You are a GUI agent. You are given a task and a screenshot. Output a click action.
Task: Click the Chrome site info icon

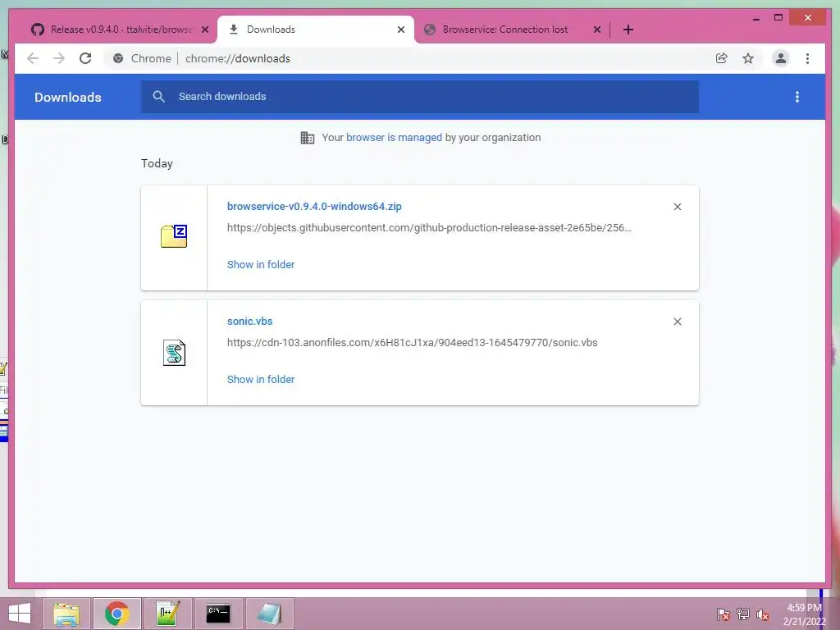pos(118,58)
